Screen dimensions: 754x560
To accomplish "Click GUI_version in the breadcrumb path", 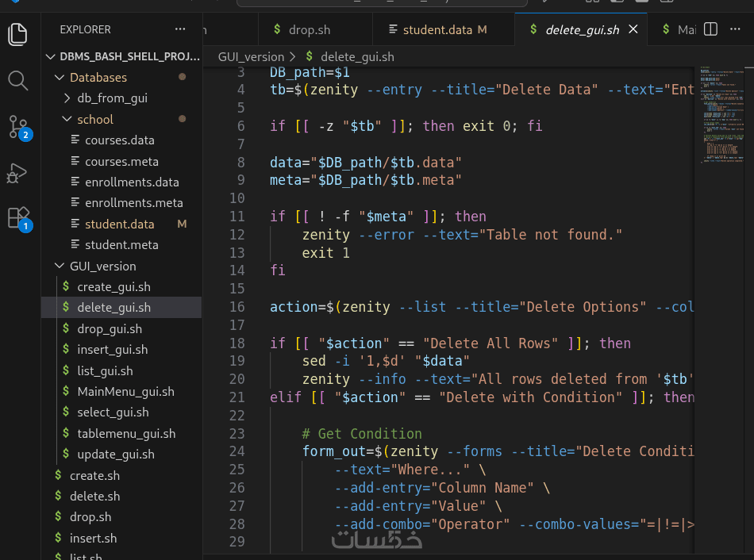I will [x=251, y=57].
